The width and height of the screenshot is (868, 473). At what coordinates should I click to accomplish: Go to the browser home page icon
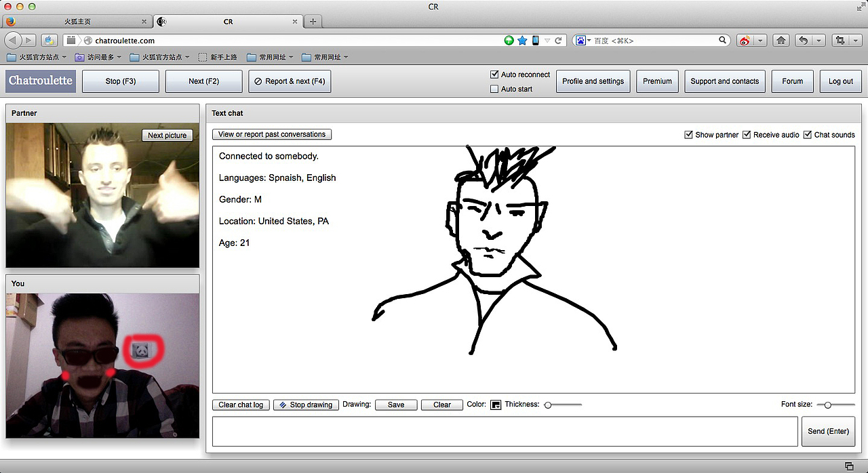[781, 41]
